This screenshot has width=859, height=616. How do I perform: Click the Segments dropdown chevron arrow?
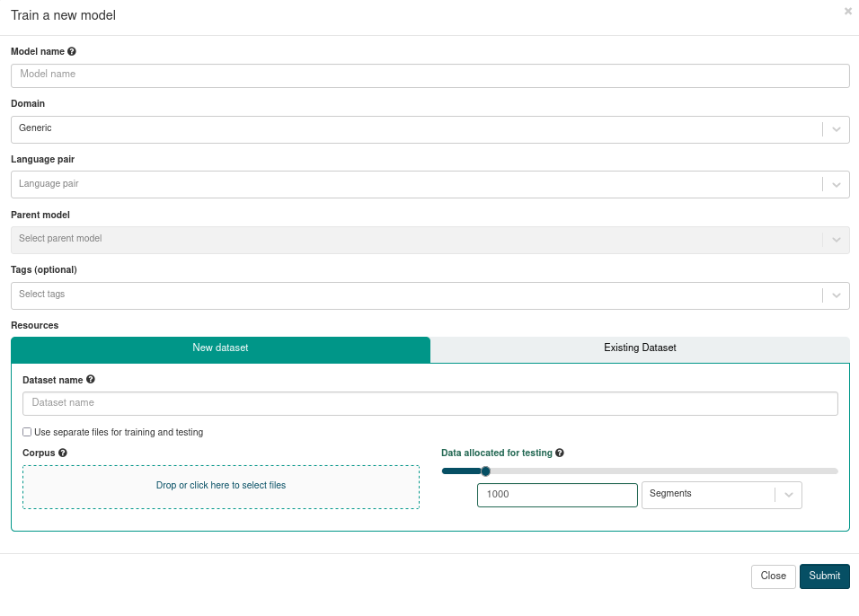point(788,495)
